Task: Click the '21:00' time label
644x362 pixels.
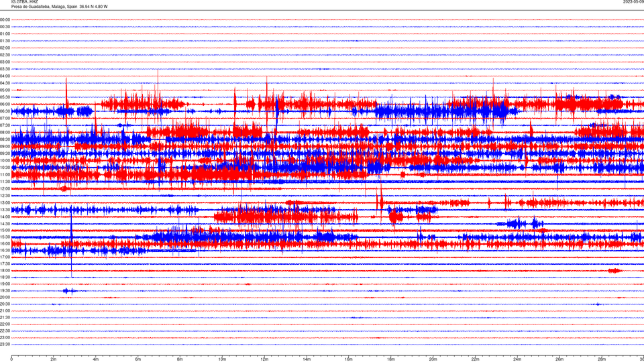Action: click(5, 310)
